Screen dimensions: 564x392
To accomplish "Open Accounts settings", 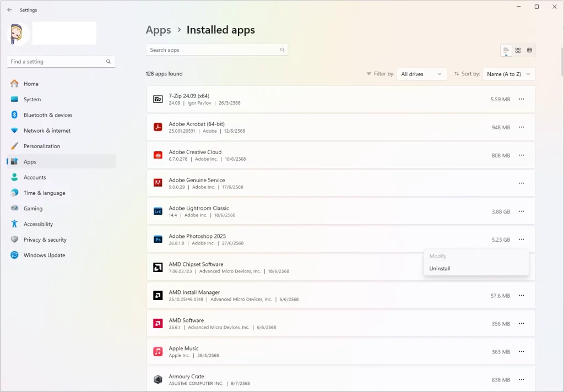I will point(61,177).
